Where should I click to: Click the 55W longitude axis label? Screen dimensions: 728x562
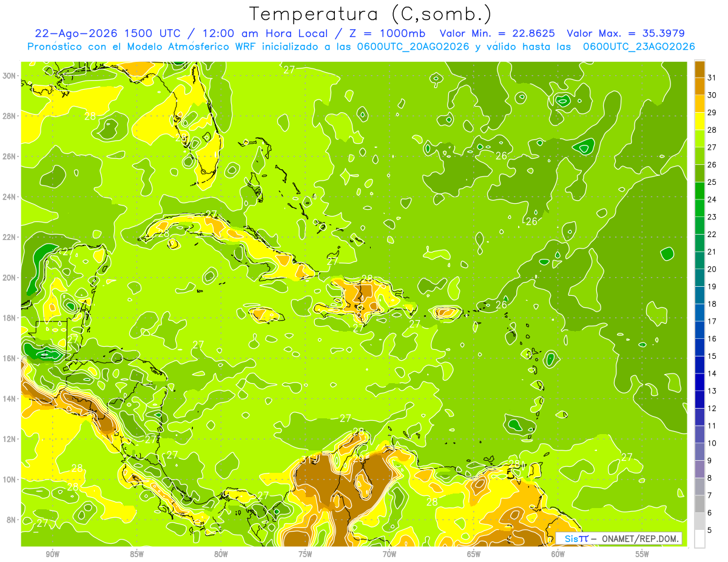pyautogui.click(x=642, y=554)
